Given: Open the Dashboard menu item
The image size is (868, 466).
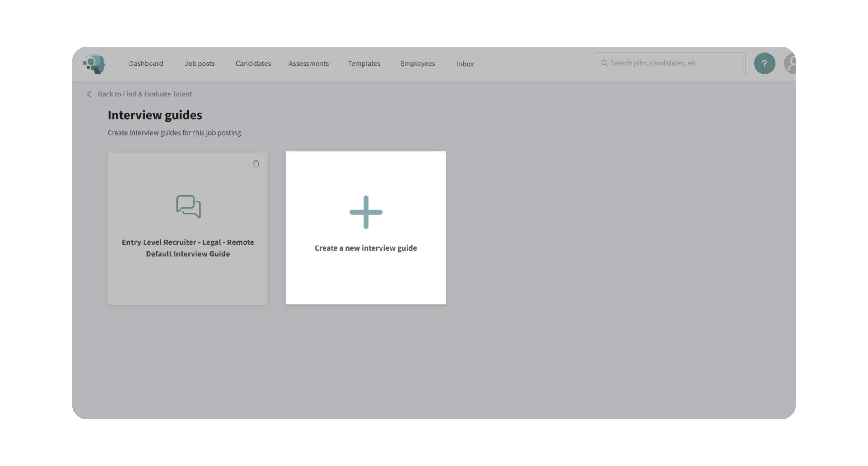Looking at the screenshot, I should coord(146,63).
